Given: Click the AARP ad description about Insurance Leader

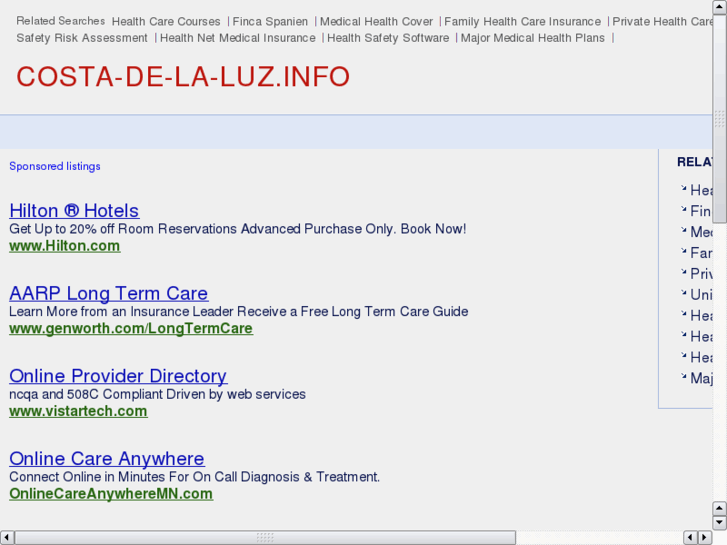Looking at the screenshot, I should (239, 311).
